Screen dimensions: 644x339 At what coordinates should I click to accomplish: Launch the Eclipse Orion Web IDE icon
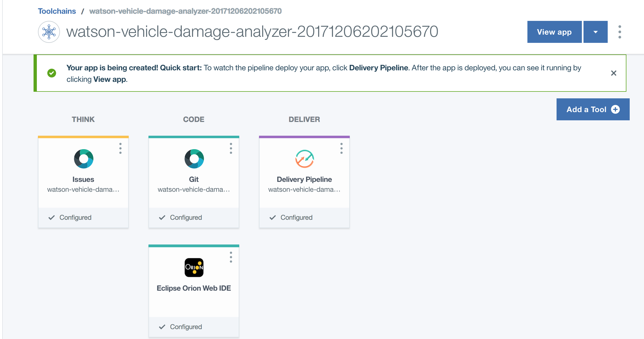coord(194,268)
